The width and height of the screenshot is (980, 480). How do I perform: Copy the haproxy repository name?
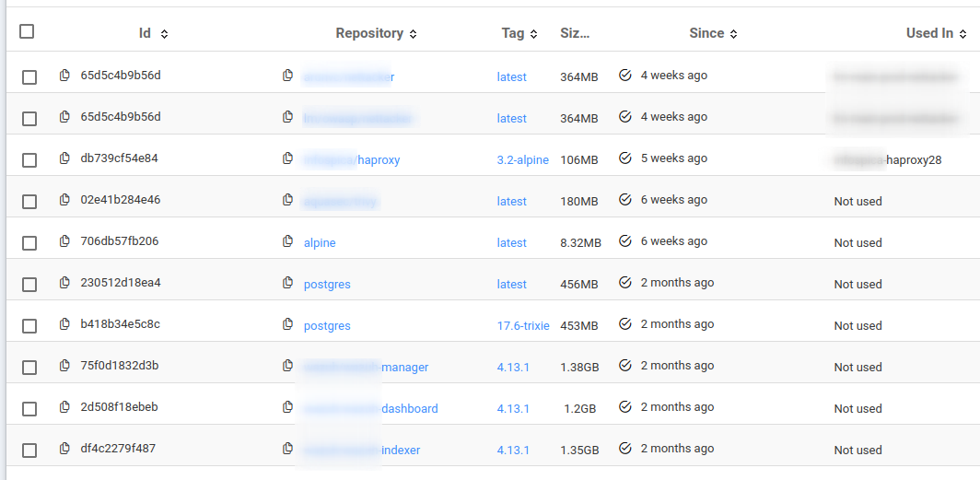[x=288, y=158]
